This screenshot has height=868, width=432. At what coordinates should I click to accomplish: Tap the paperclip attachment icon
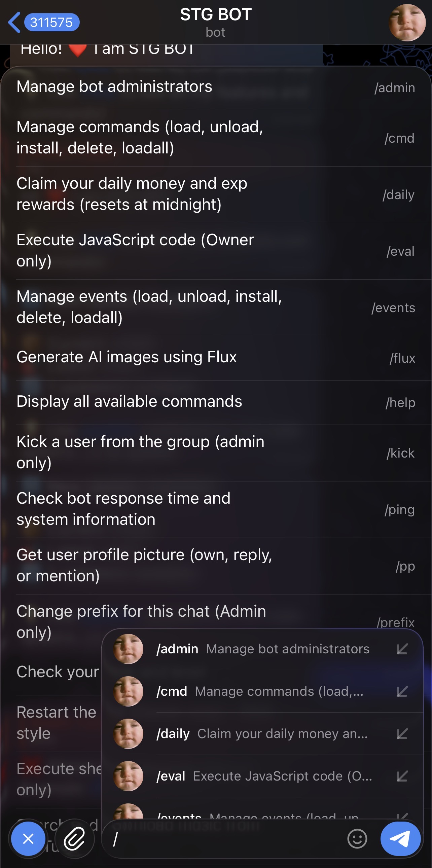[74, 839]
